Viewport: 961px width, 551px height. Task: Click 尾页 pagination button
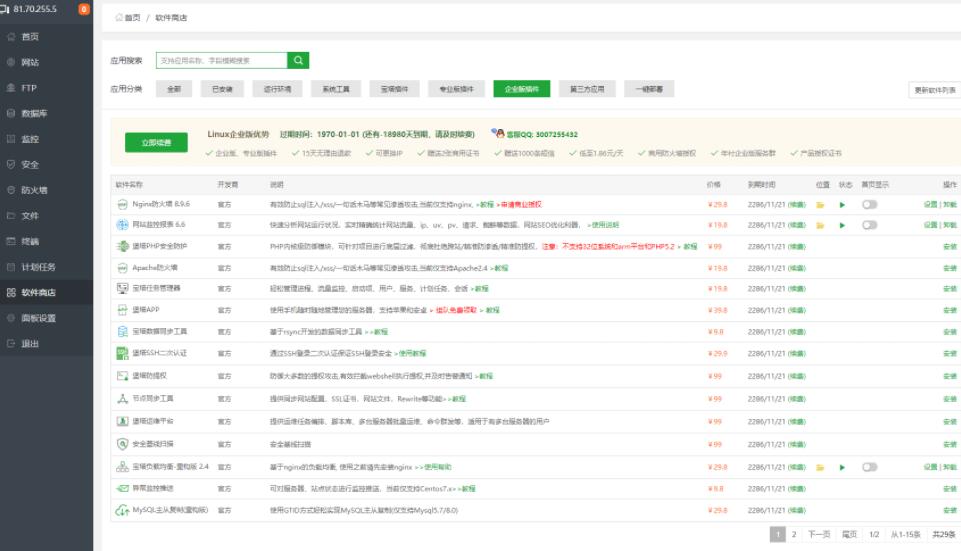pos(849,534)
